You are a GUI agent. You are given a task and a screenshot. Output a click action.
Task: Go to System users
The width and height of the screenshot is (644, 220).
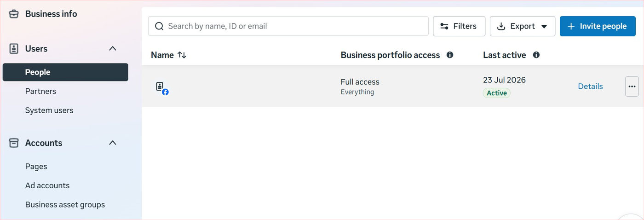tap(49, 110)
